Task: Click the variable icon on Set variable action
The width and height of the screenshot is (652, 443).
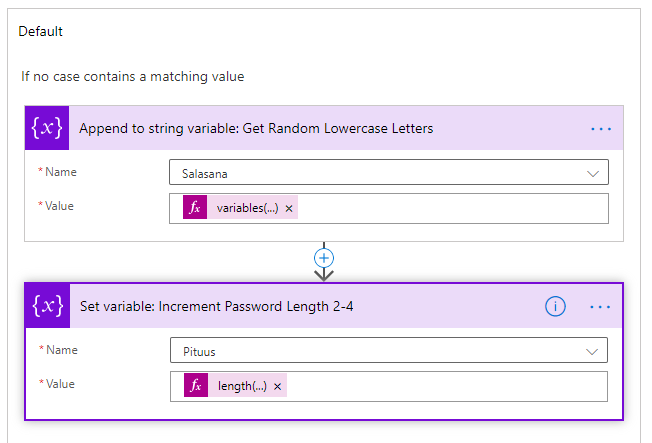Action: click(48, 306)
